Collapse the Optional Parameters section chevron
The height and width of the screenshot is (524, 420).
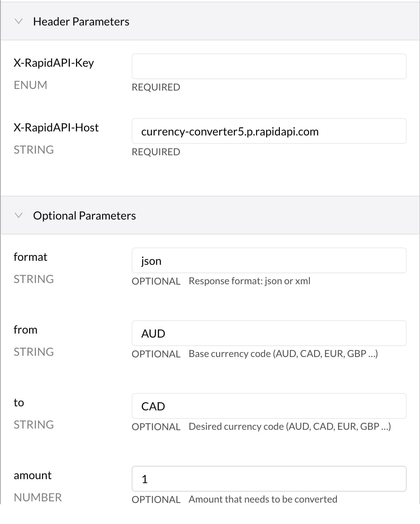[x=18, y=216]
